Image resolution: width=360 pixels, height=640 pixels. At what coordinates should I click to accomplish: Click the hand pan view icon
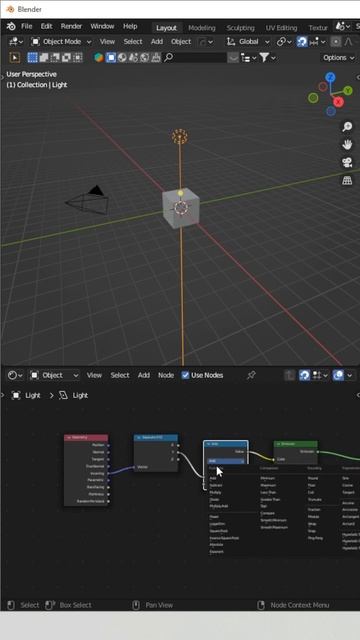click(x=347, y=144)
